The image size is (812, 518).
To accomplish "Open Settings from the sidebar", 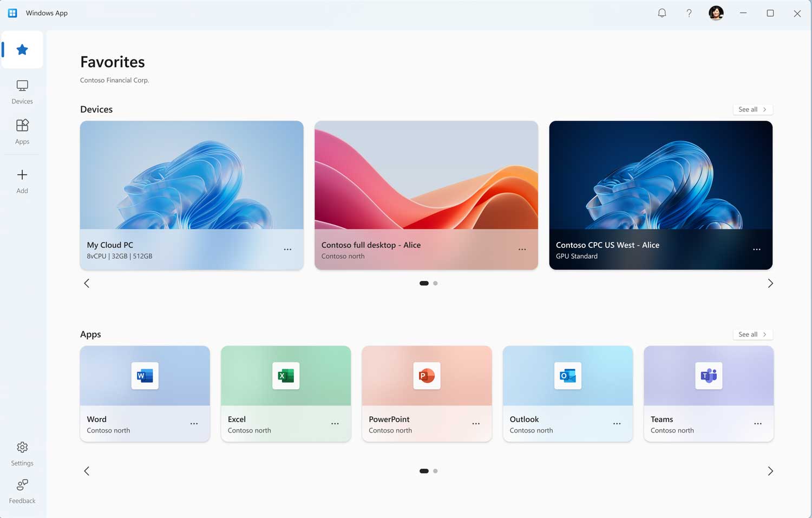I will coord(22,453).
